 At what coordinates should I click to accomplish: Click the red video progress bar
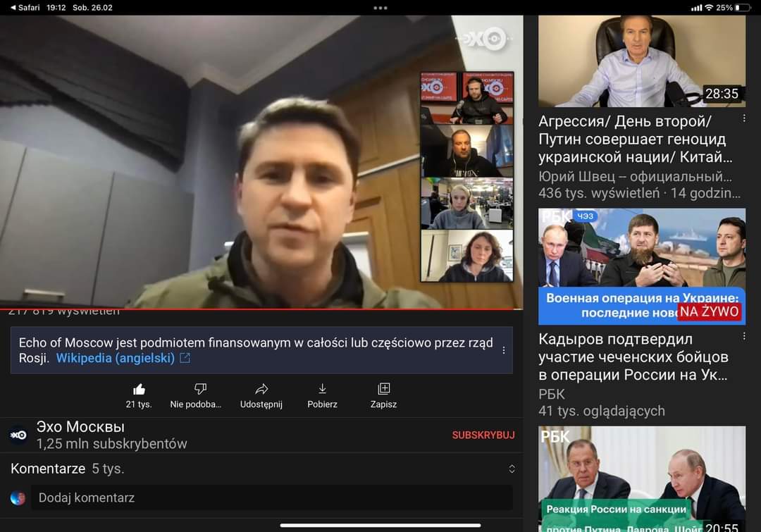click(261, 309)
